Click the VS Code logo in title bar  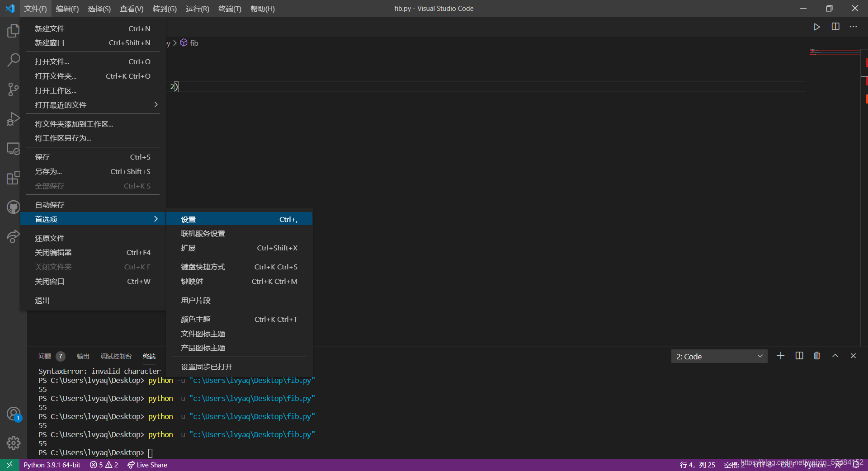(x=10, y=9)
